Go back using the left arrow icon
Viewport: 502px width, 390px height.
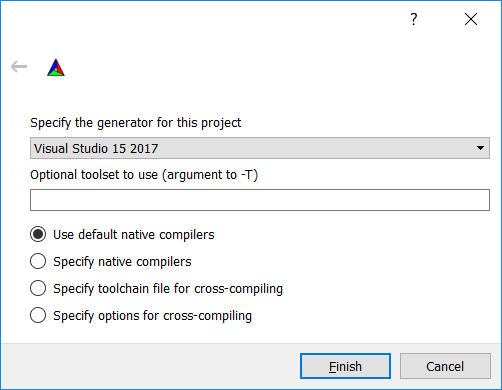tap(19, 67)
